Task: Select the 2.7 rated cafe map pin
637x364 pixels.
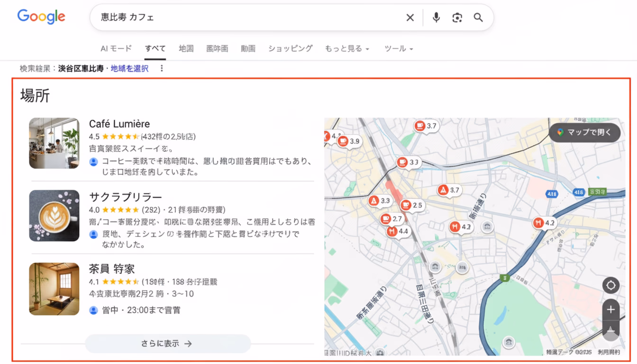Action: coord(391,219)
